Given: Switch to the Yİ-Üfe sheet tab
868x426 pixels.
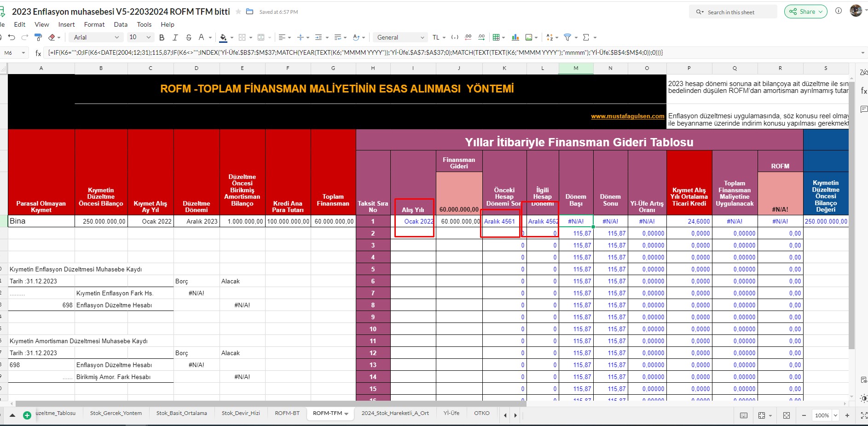Looking at the screenshot, I should pos(451,413).
